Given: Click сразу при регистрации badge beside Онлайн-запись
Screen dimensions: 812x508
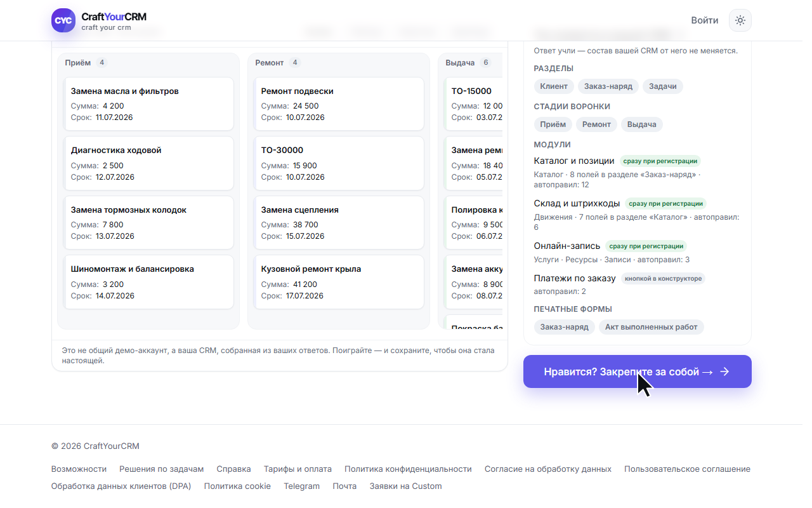Looking at the screenshot, I should click(x=646, y=246).
